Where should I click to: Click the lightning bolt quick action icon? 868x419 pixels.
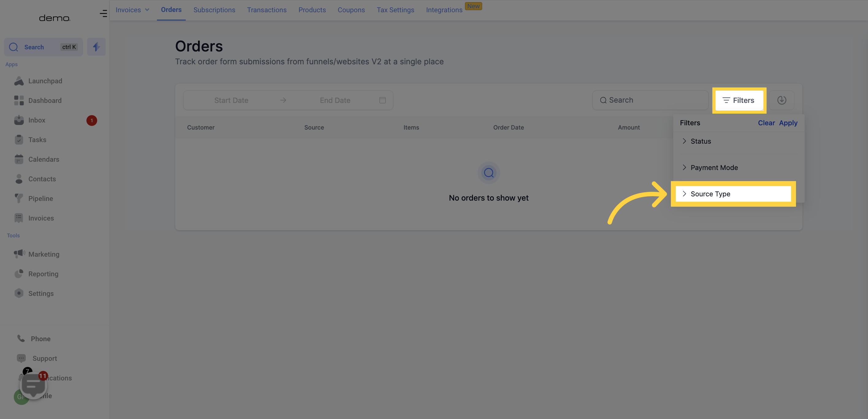tap(96, 47)
